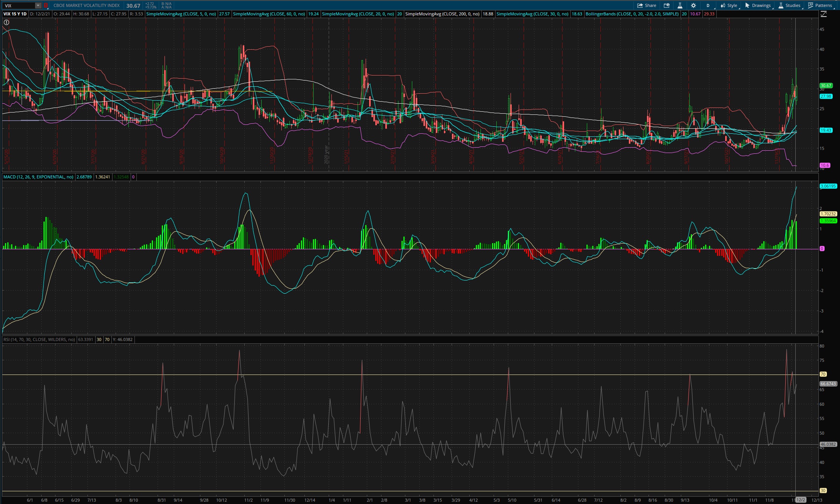840x504 pixels.
Task: Click the price axis scale icon
Action: point(823,14)
